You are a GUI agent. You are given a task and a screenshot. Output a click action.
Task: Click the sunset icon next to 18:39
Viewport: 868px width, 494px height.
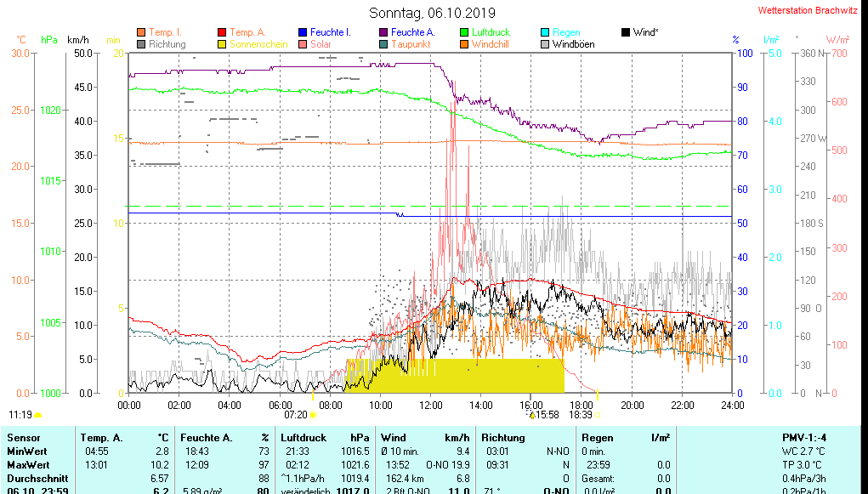596,415
